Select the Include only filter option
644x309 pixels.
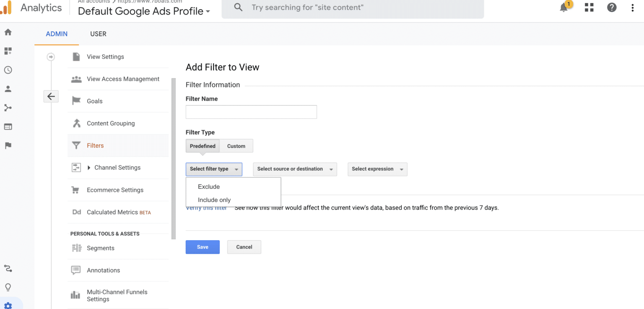pos(214,200)
